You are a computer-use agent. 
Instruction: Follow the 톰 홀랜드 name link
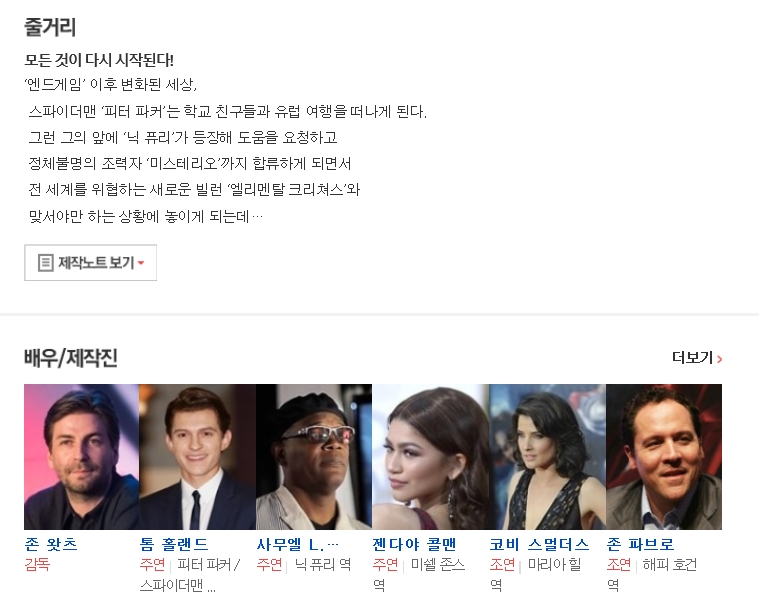click(174, 544)
